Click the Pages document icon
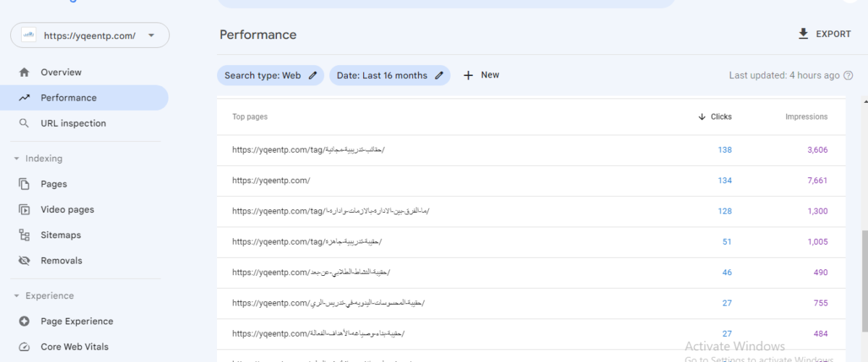Viewport: 868px width, 362px height. pyautogui.click(x=25, y=184)
